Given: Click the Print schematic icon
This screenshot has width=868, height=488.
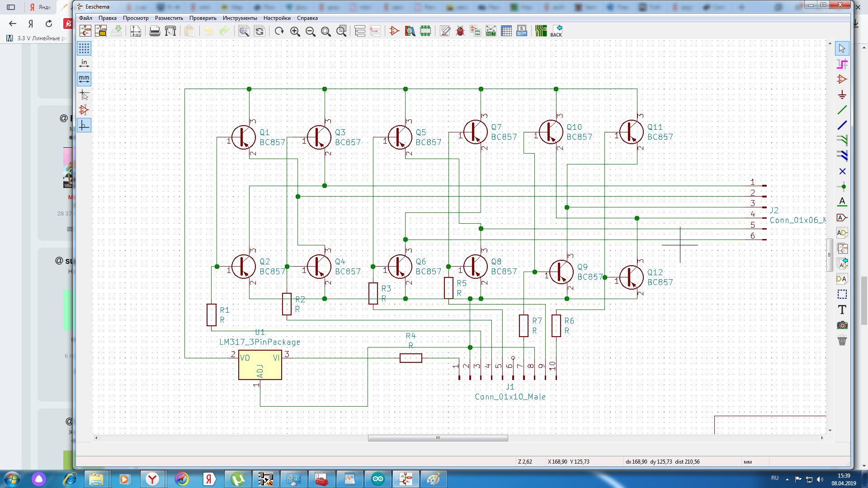Looking at the screenshot, I should point(155,31).
